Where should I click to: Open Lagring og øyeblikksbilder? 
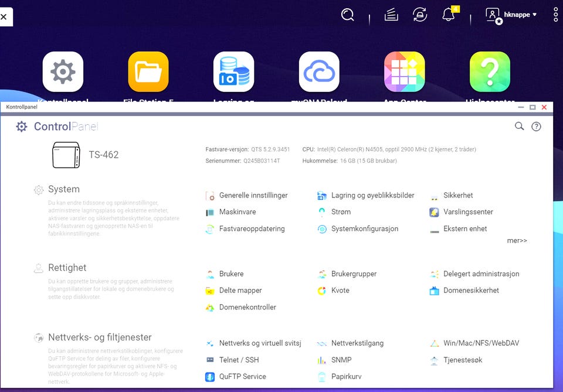(x=366, y=196)
